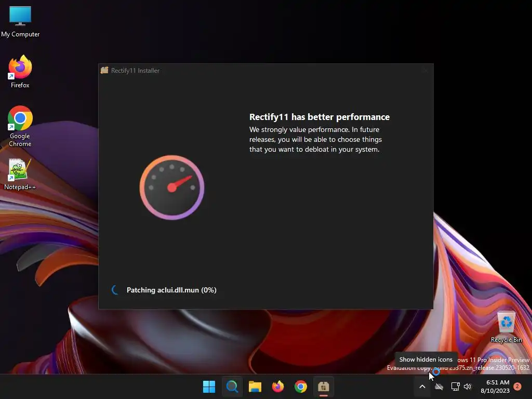This screenshot has width=532, height=399.
Task: Select the Firefox desktop shortcut
Action: pyautogui.click(x=20, y=72)
